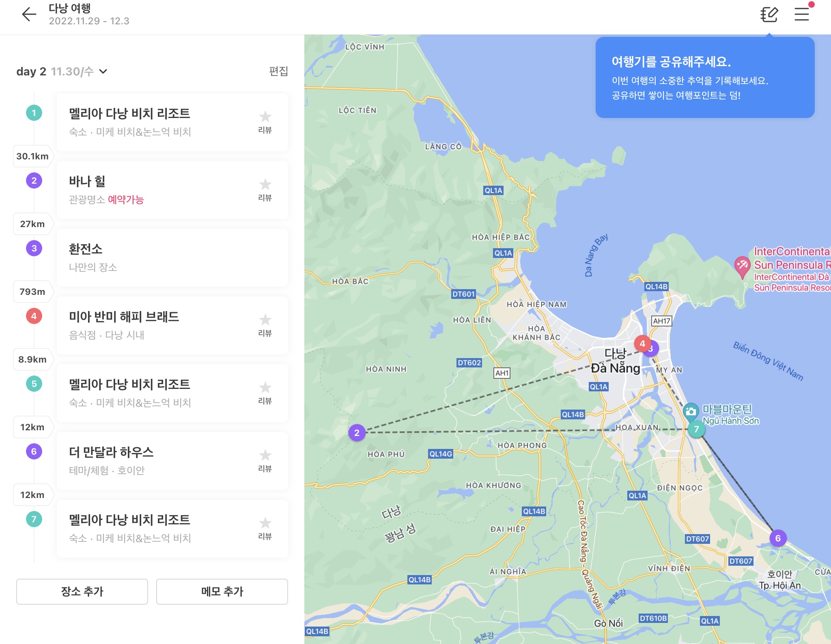Click the back arrow icon
This screenshot has width=831, height=644.
click(29, 14)
